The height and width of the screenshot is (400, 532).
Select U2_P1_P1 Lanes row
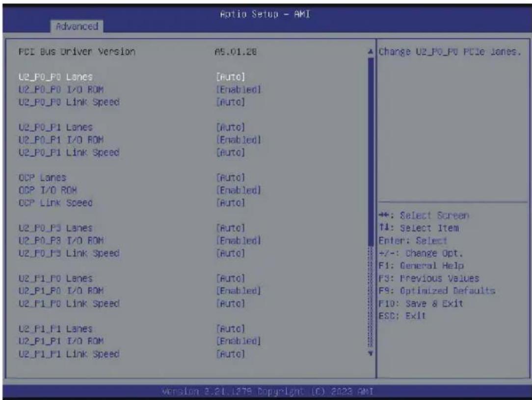point(55,328)
